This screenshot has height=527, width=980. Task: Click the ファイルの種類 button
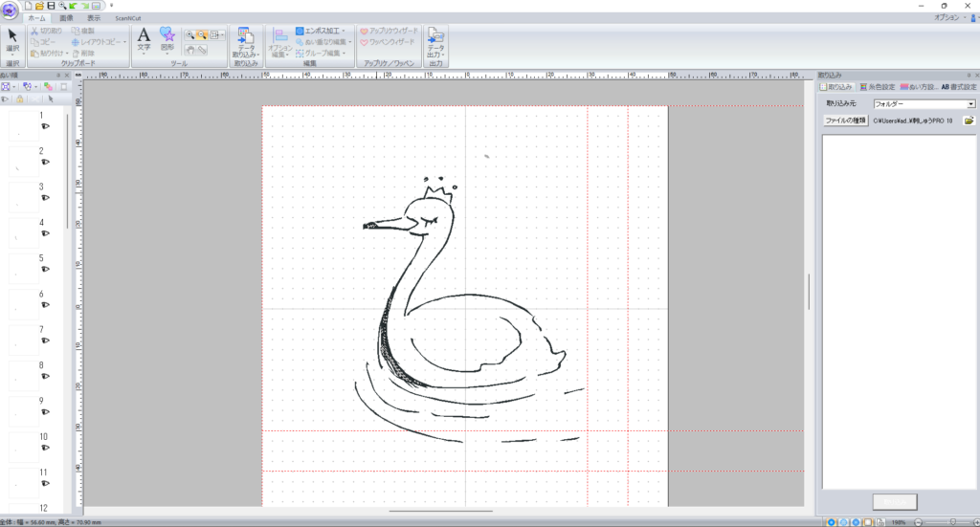pos(846,121)
